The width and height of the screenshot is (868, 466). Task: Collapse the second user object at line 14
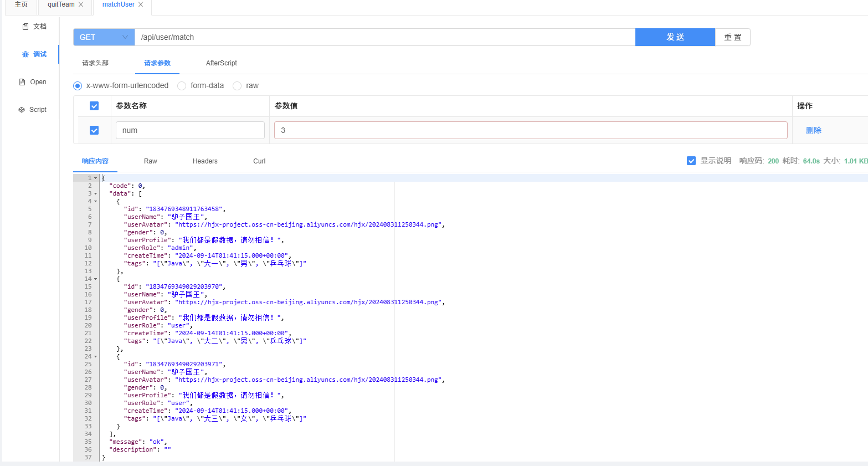pos(95,279)
